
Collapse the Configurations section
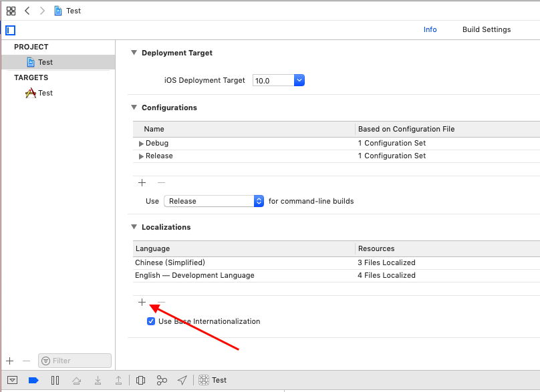134,108
